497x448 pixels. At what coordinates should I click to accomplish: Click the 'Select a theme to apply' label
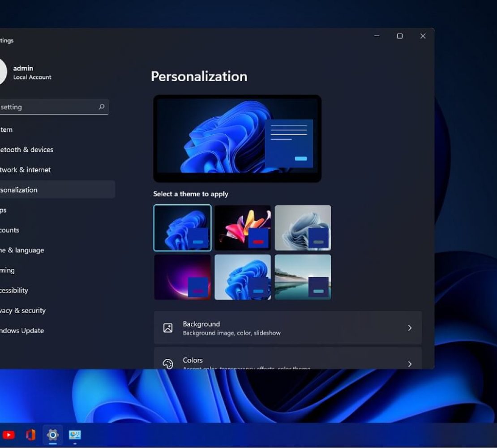(190, 194)
